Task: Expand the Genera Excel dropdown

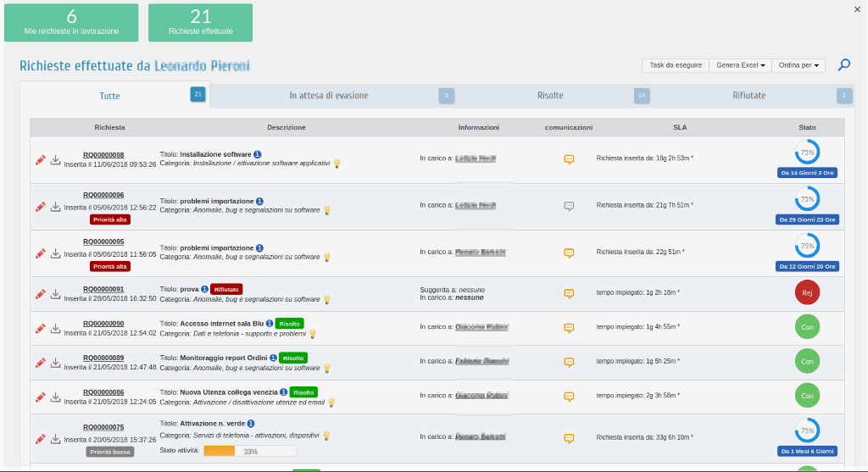Action: click(x=741, y=65)
